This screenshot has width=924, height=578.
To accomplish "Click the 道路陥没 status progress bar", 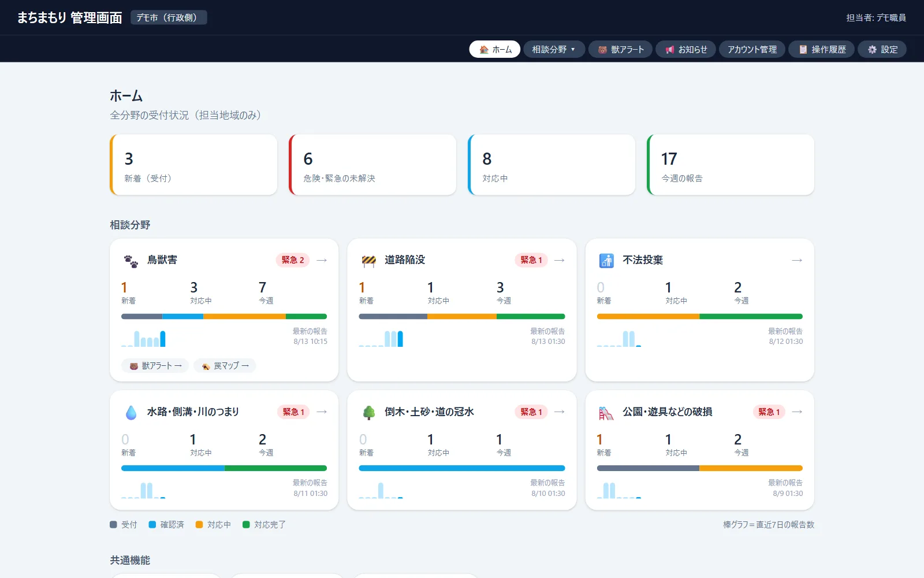I will (462, 316).
